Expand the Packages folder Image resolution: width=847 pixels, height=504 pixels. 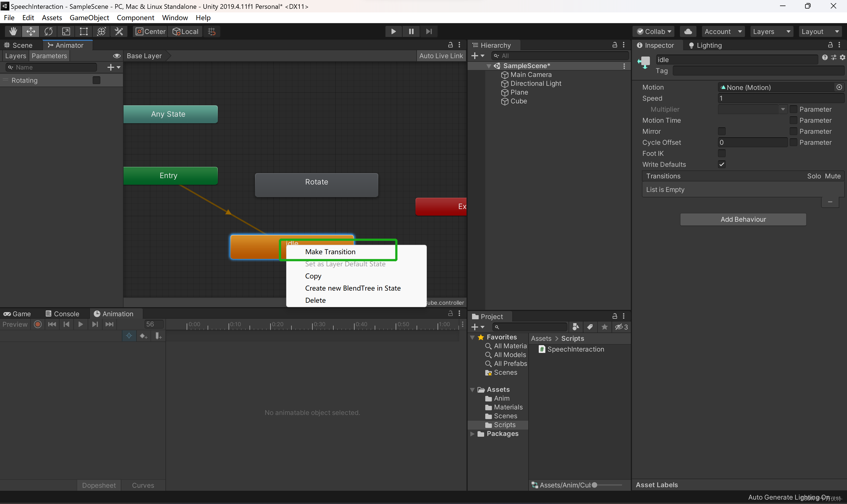472,434
